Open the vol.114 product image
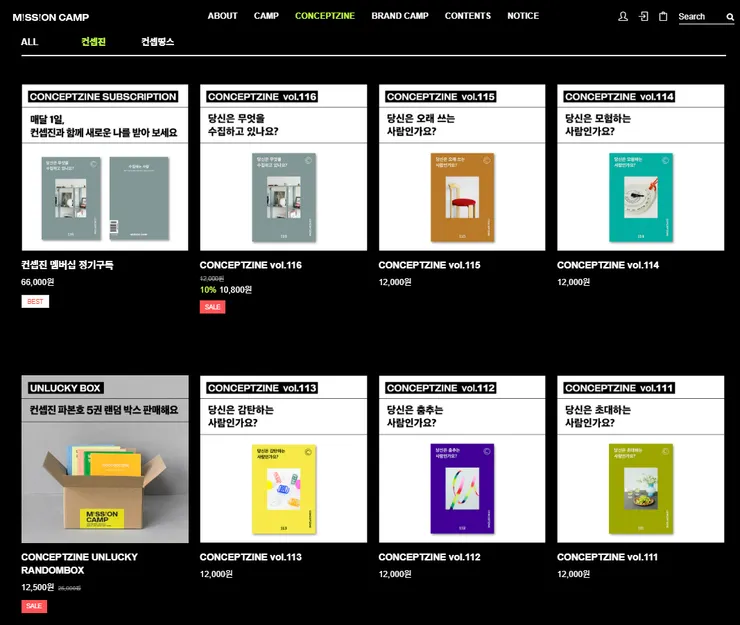 [640, 168]
